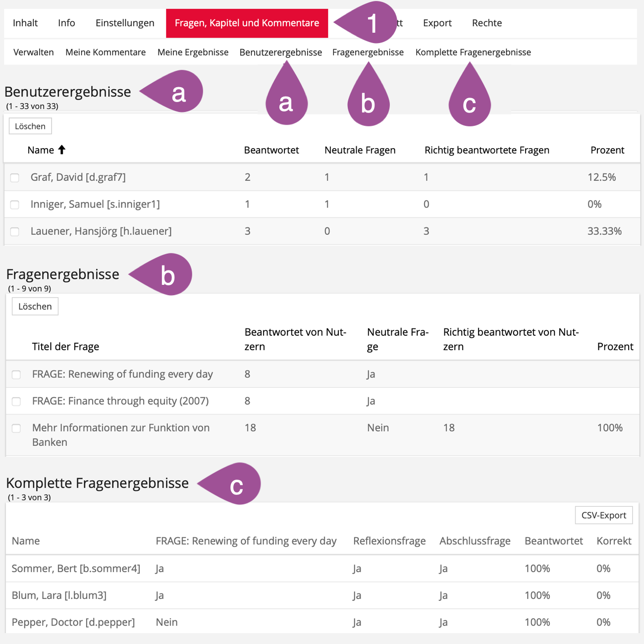Go to the Rechte tab
Screen dimensions: 644x644
coord(486,23)
